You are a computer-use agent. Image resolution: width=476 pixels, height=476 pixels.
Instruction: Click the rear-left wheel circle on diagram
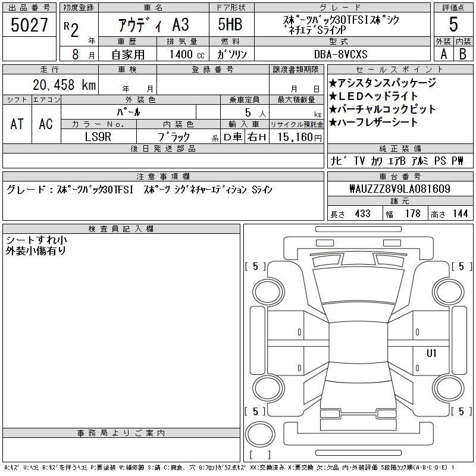coord(268,388)
